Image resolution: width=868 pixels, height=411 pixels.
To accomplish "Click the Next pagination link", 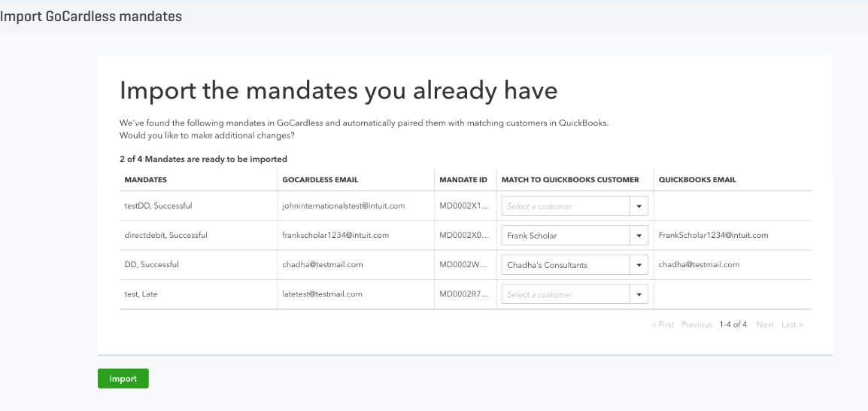I will 765,324.
